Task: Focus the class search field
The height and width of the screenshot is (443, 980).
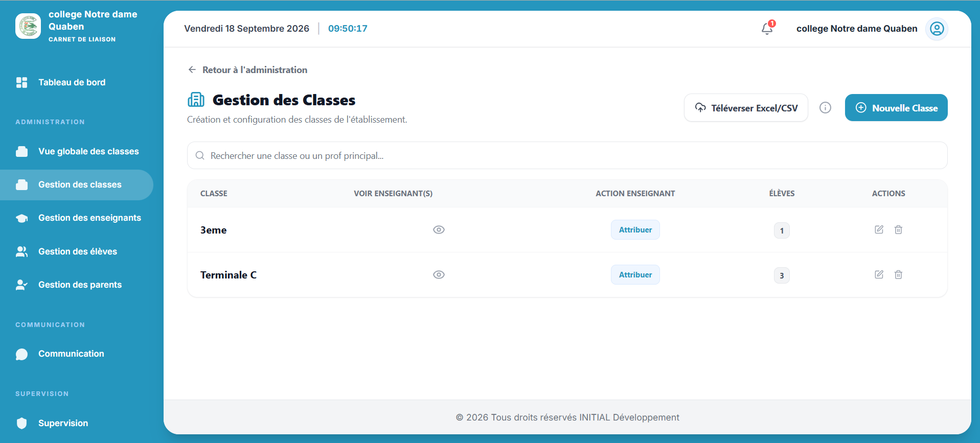Action: pyautogui.click(x=567, y=155)
